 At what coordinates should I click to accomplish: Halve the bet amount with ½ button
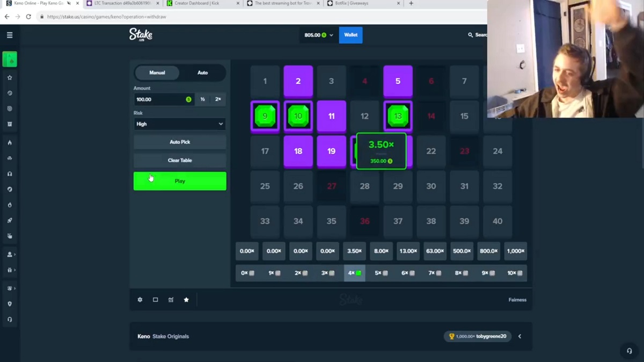pyautogui.click(x=202, y=99)
